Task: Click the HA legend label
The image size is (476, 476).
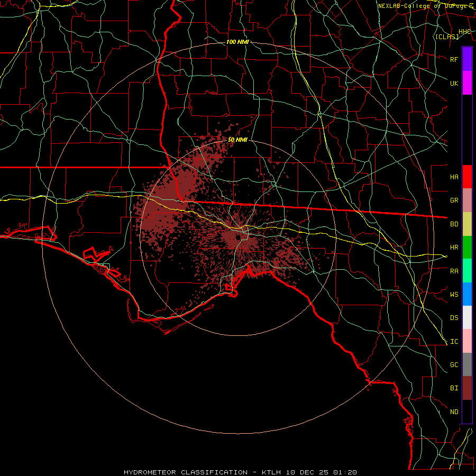Action: 454,177
